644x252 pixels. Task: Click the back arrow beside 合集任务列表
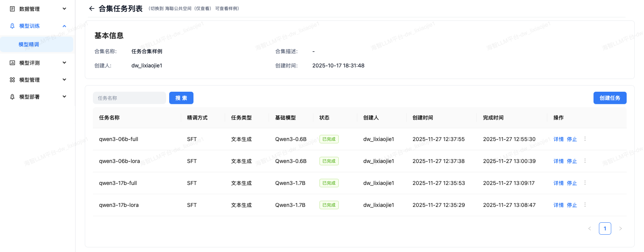coord(91,8)
